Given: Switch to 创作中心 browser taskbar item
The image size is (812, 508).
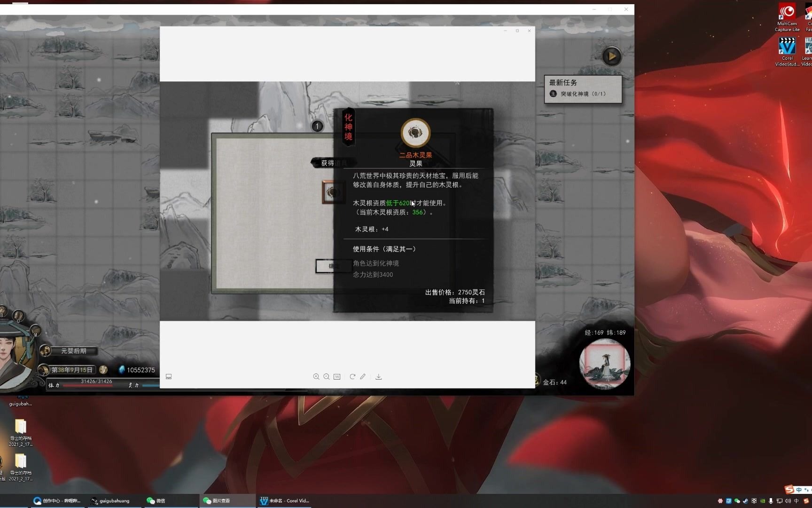Looking at the screenshot, I should (x=57, y=500).
